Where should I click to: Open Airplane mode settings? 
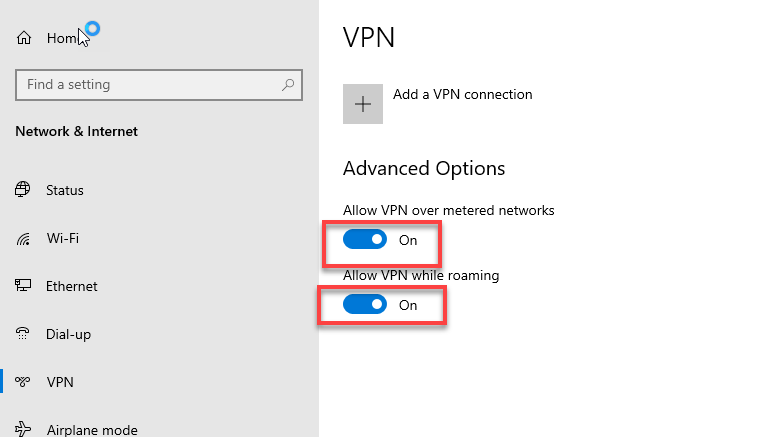click(x=92, y=430)
